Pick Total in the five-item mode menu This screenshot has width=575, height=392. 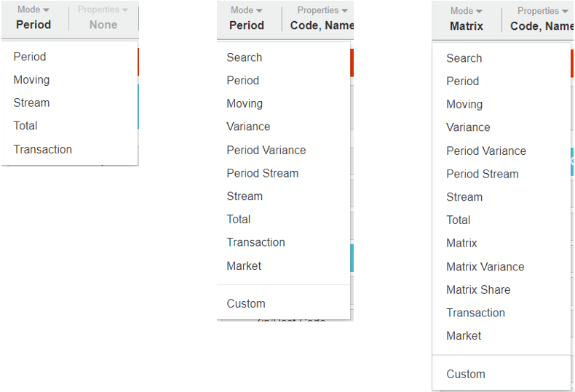[25, 126]
